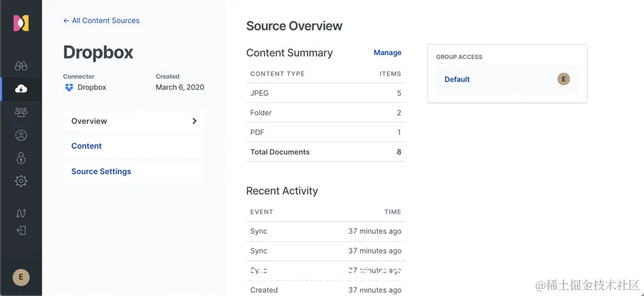Click the Recent Activity heading
Image resolution: width=644 pixels, height=296 pixels.
(281, 191)
